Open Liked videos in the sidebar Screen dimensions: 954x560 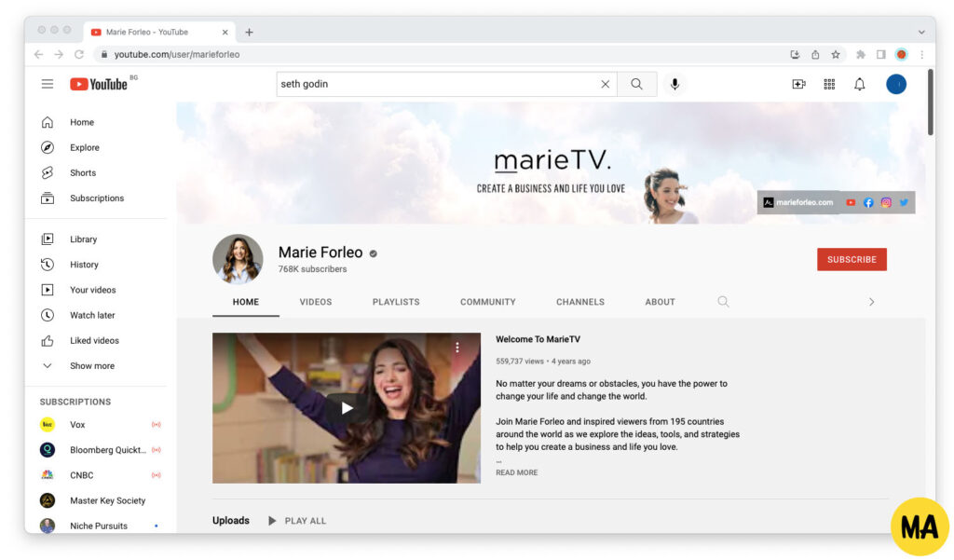pos(96,341)
